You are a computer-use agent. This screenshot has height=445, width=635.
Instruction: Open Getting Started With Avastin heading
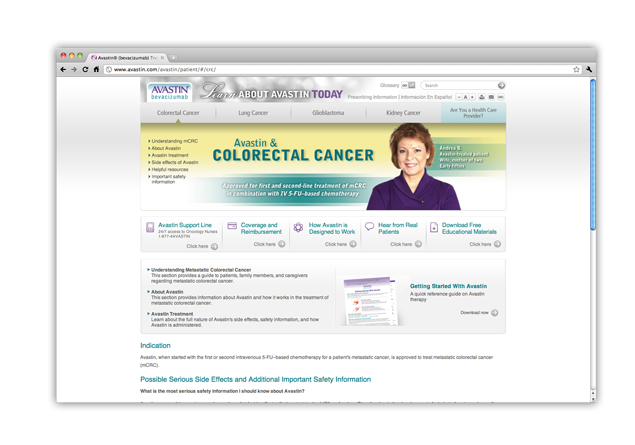[448, 286]
